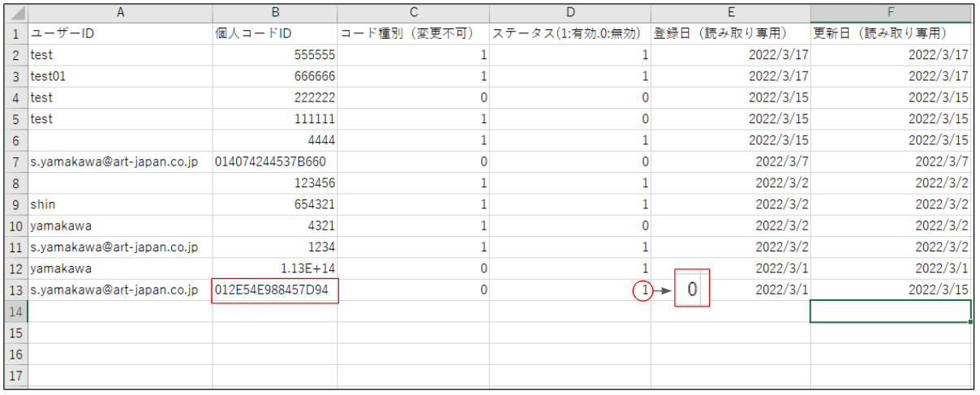The width and height of the screenshot is (980, 395).
Task: Select row 1 header number
Action: [x=15, y=34]
